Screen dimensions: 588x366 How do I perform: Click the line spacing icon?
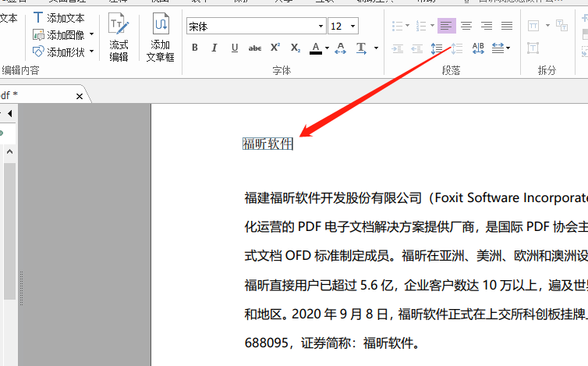(437, 48)
